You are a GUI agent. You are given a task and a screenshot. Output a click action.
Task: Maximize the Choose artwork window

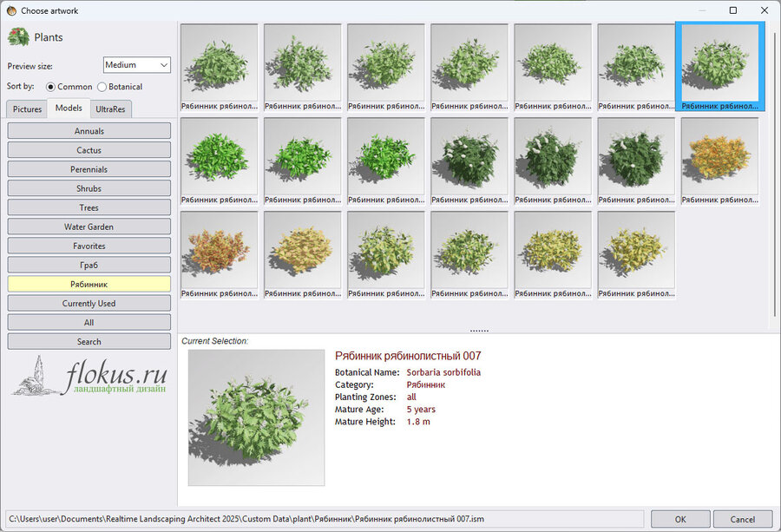pyautogui.click(x=732, y=10)
